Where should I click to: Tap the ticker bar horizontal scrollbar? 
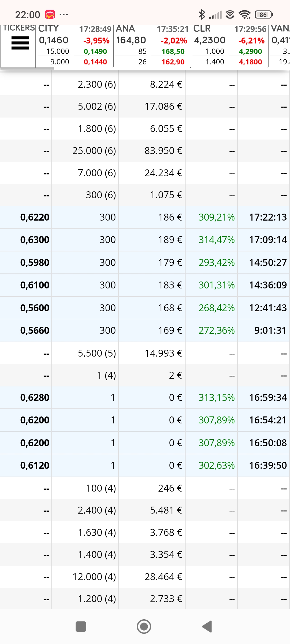tap(27, 68)
